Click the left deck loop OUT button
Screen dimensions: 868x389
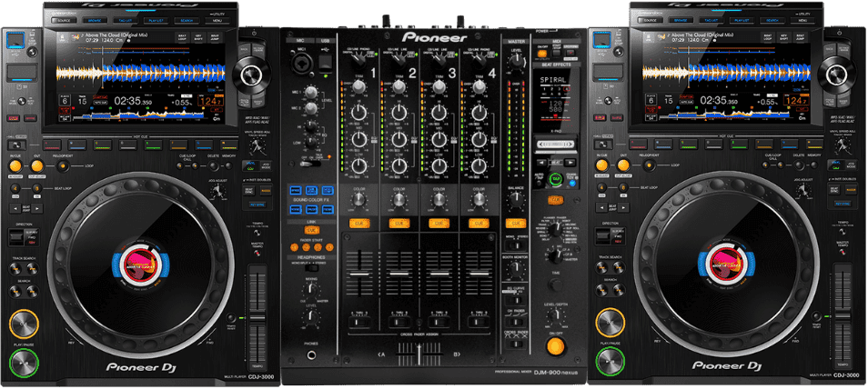click(x=36, y=165)
